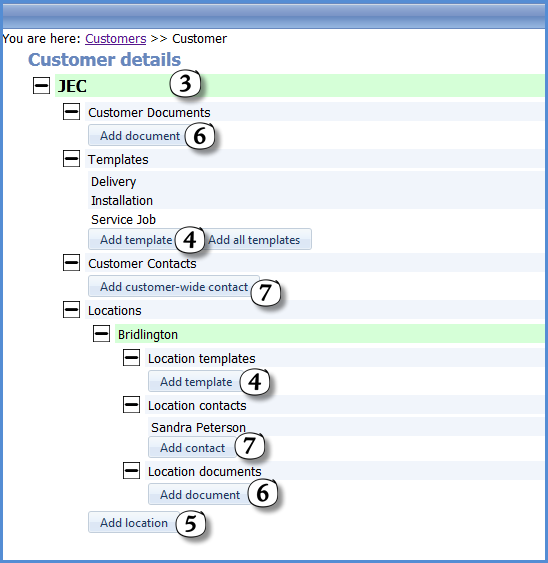Viewport: 548px width, 563px height.
Task: Collapse the Location templates section
Action: point(131,358)
